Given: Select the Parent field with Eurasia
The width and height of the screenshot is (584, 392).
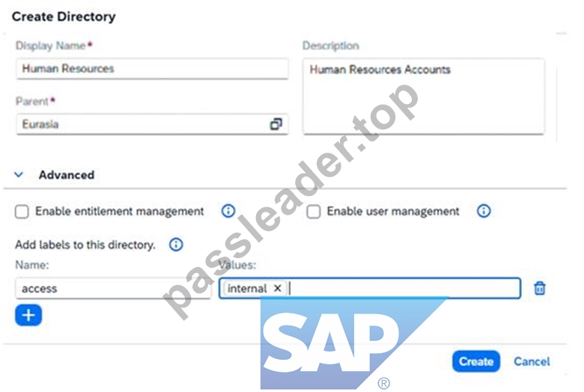Looking at the screenshot, I should [x=152, y=124].
